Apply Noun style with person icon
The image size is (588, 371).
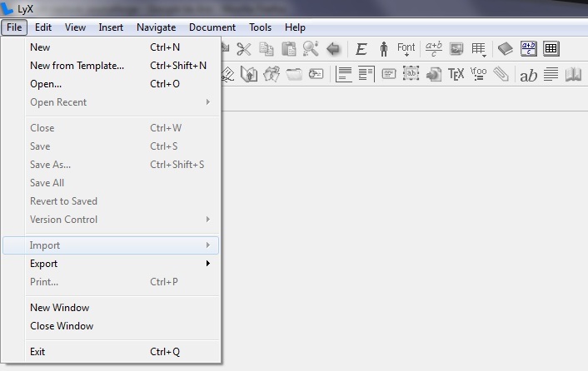[384, 49]
